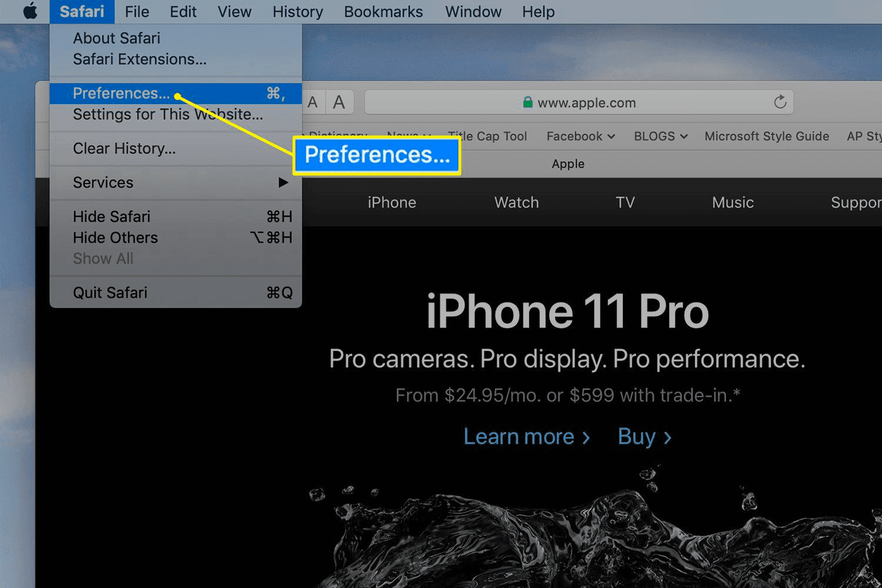Viewport: 882px width, 588px height.
Task: Click the green padlock icon in address bar
Action: [x=527, y=102]
